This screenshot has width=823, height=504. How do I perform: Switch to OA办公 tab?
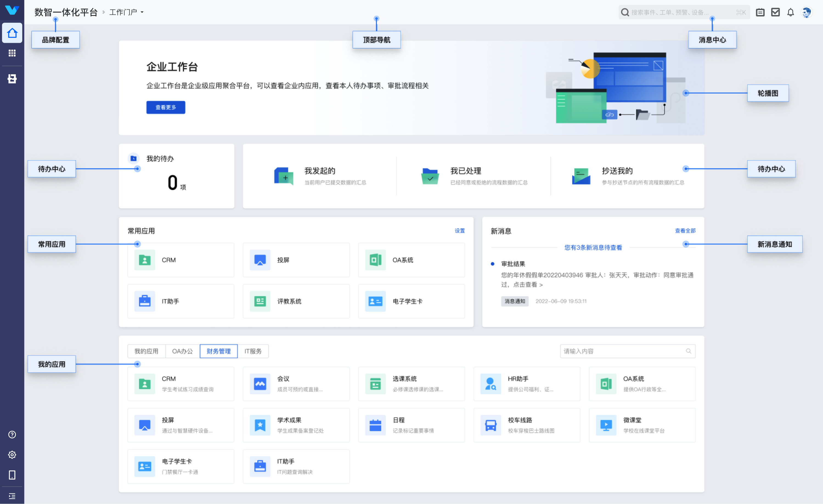pyautogui.click(x=182, y=351)
